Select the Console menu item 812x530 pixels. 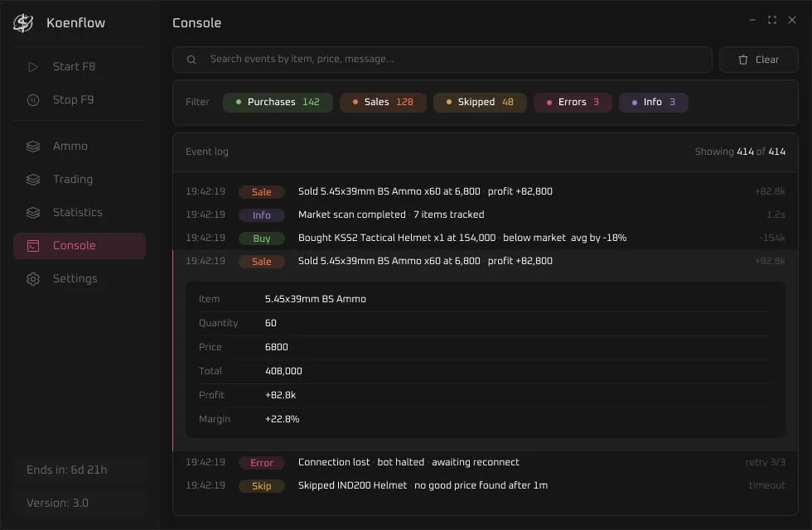80,246
